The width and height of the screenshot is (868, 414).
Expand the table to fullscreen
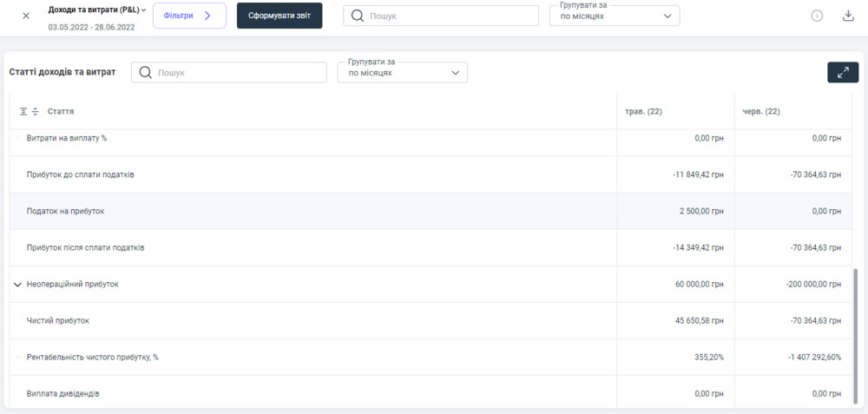coord(843,73)
